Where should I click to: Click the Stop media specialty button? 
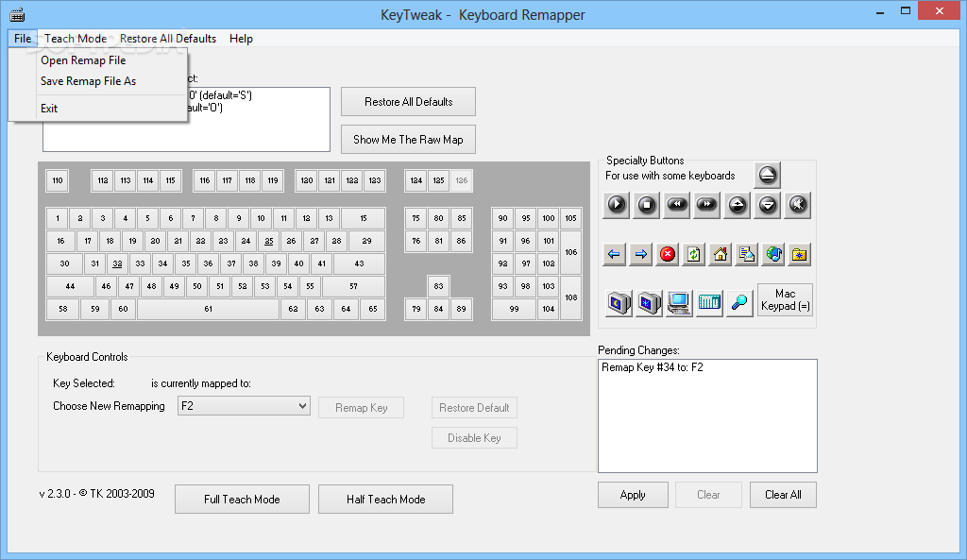click(x=646, y=205)
